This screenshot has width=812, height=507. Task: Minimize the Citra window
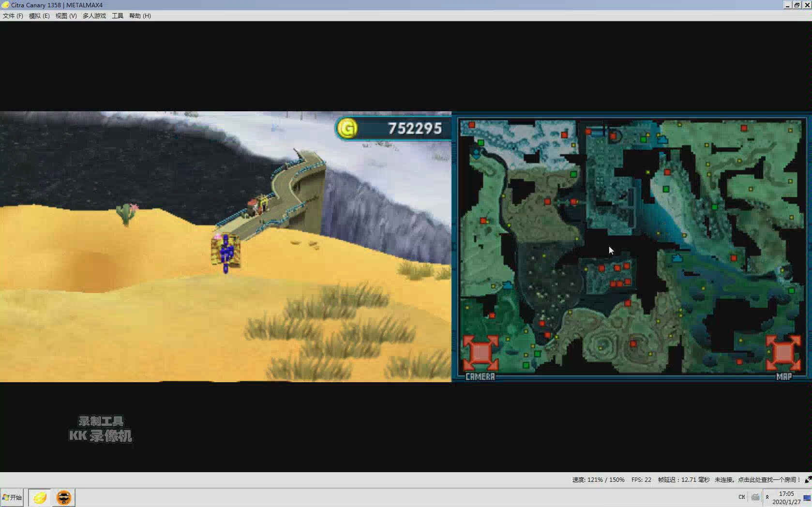pos(787,5)
